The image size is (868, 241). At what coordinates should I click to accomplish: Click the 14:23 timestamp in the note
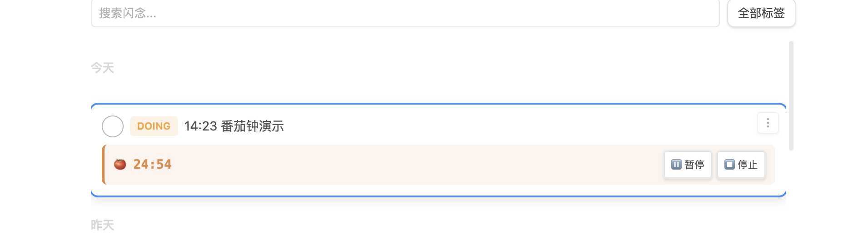(200, 126)
